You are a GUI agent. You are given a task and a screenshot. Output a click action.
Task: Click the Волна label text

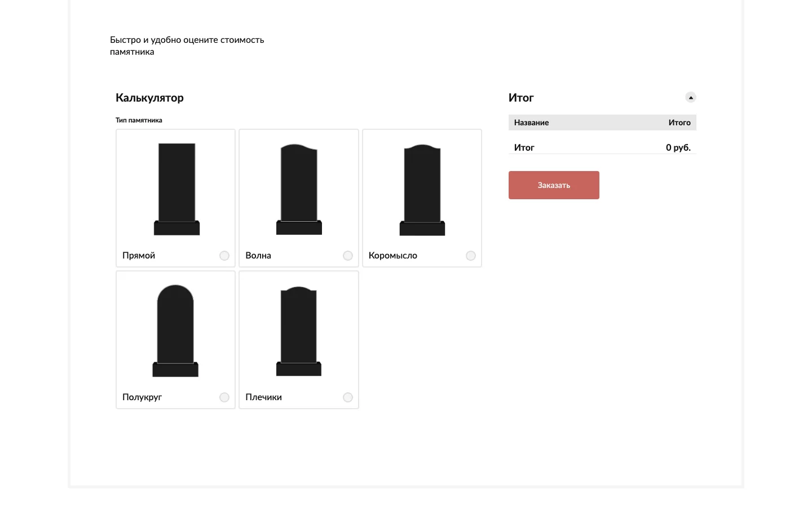pos(258,256)
